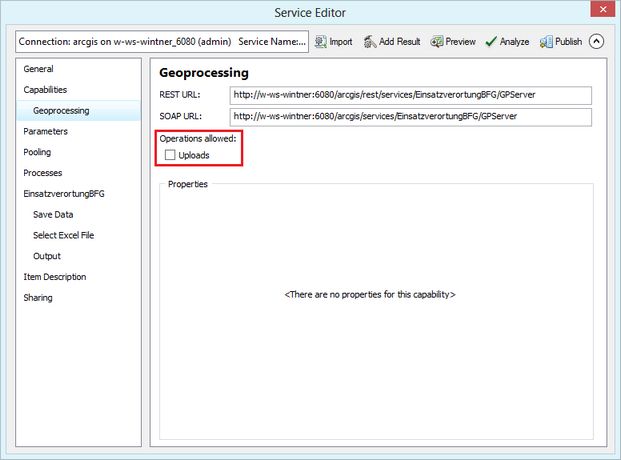Click the 'SOAP URL:' label

(x=181, y=116)
